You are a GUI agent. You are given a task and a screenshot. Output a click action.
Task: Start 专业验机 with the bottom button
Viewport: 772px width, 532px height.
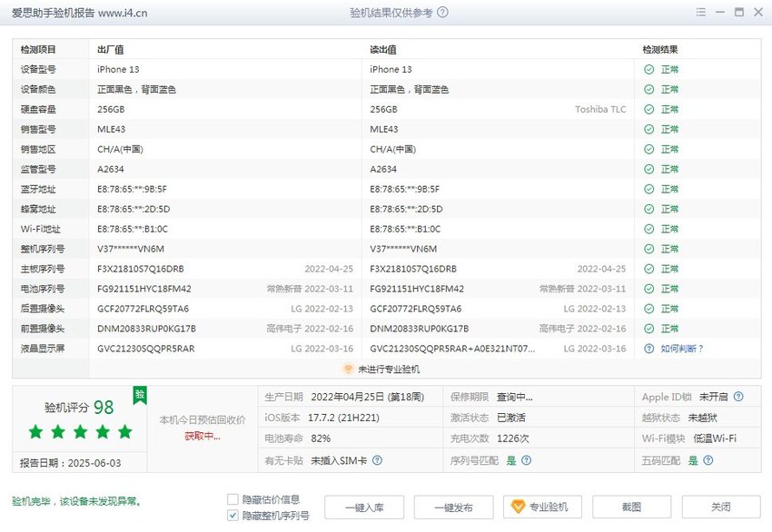(x=542, y=507)
